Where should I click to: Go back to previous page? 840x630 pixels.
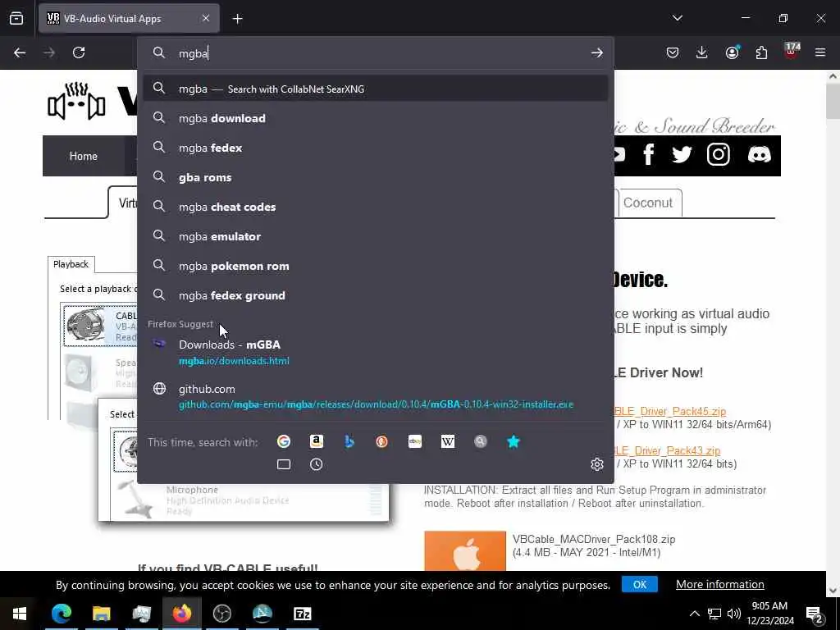20,52
